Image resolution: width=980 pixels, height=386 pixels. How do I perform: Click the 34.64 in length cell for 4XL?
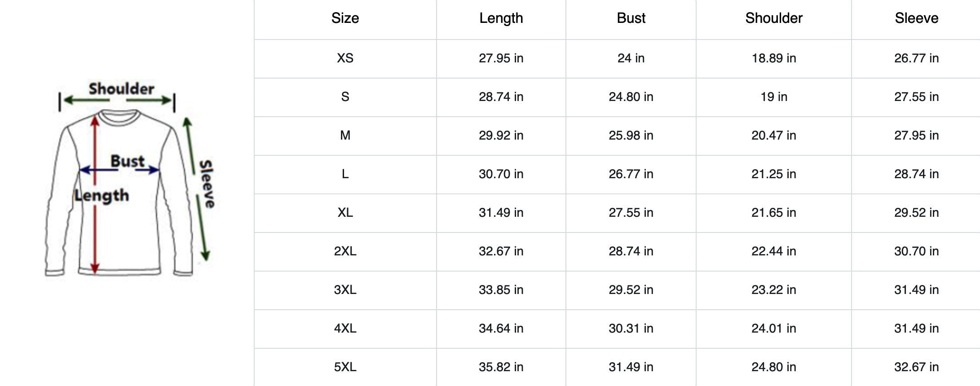coord(501,329)
